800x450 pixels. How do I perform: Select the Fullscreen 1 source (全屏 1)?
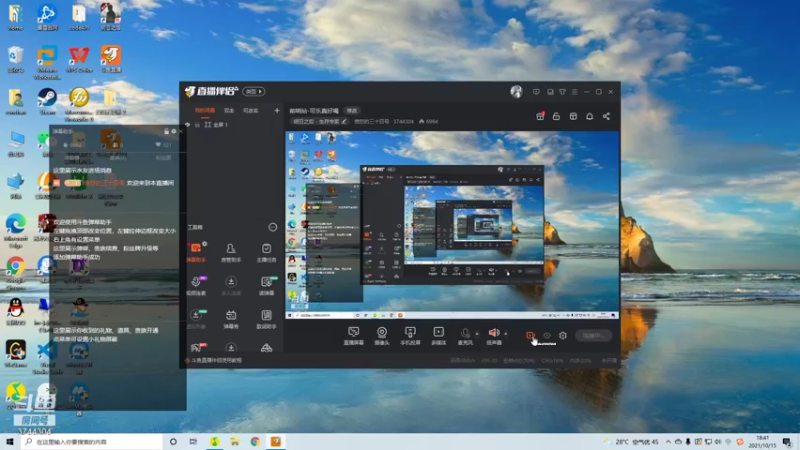point(219,124)
